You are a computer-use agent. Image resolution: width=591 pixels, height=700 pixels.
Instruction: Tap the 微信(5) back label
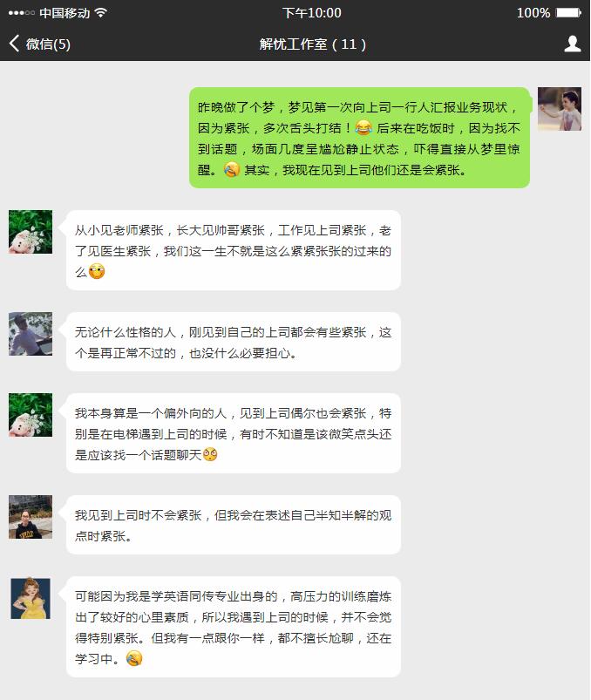click(48, 44)
